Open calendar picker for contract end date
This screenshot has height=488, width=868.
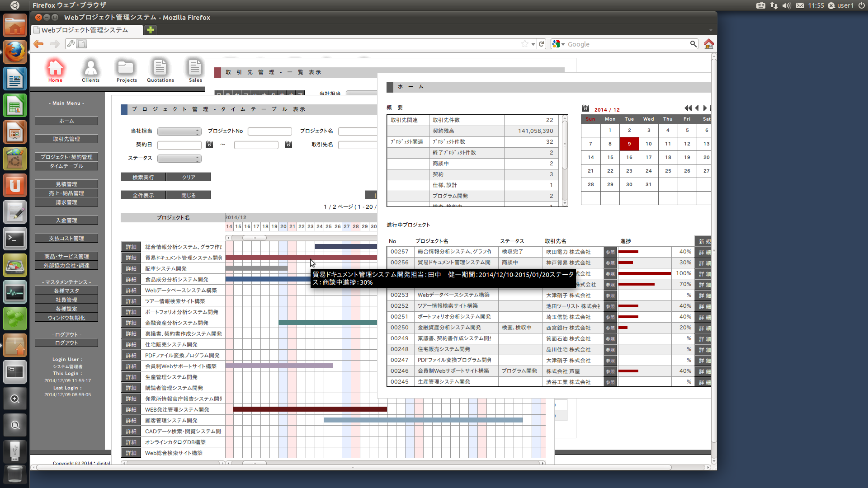click(288, 145)
